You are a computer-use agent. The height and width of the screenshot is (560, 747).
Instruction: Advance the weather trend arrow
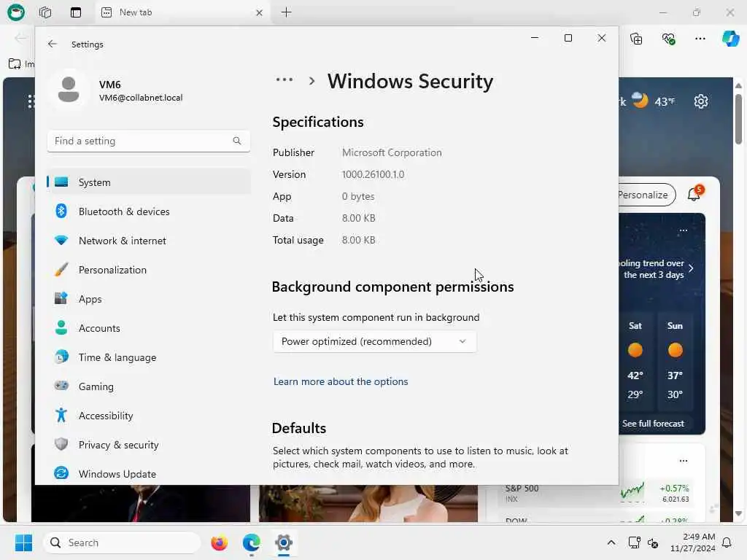(x=692, y=268)
